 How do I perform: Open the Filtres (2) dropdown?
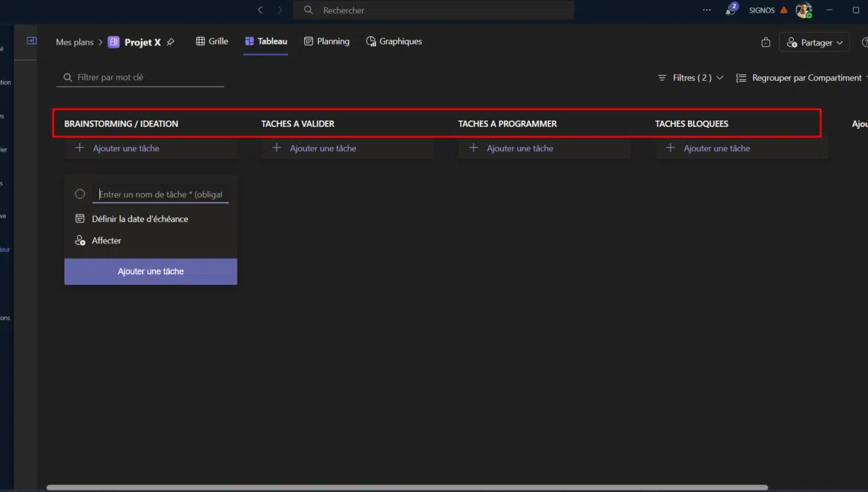tap(690, 78)
